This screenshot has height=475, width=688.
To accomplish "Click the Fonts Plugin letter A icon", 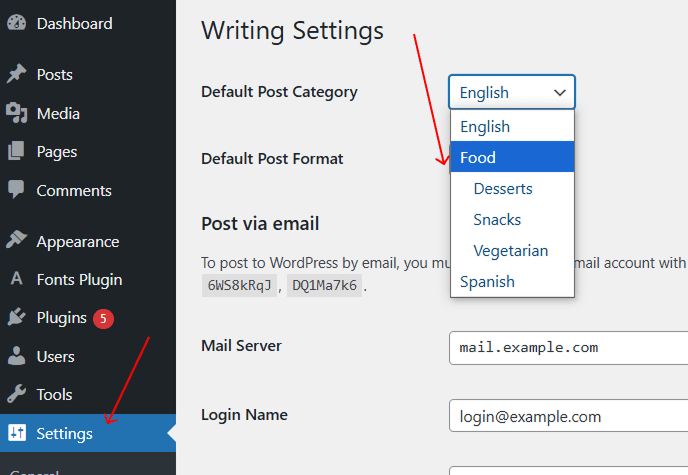I will coord(16,279).
